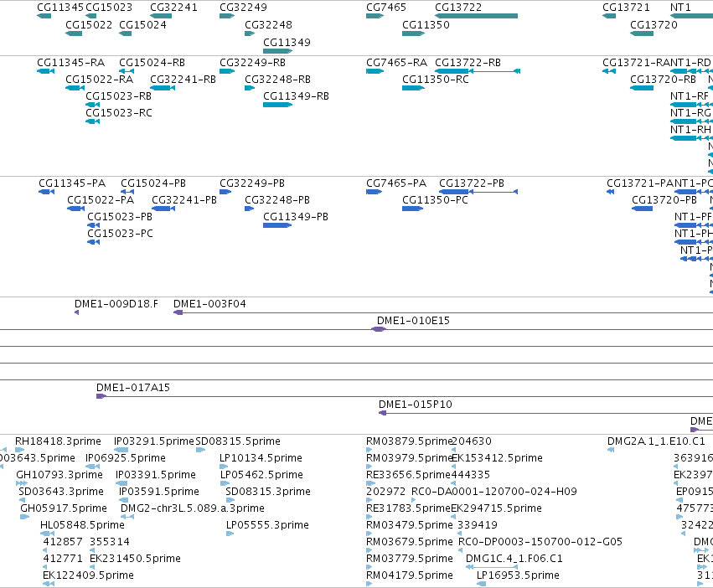Click protein CG7465-PA
This screenshot has width=713, height=588.
[396, 183]
